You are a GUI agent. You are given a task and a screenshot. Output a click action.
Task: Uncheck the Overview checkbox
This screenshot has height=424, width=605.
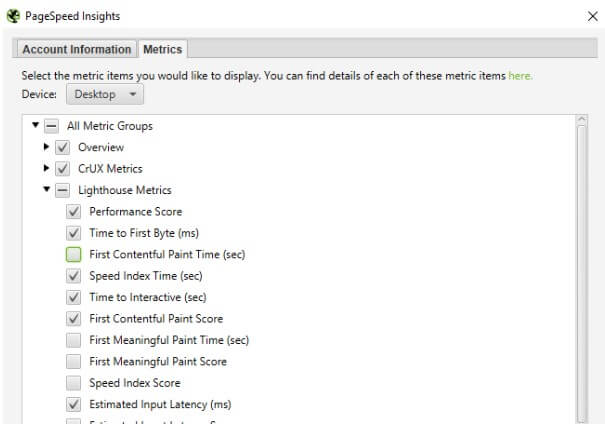coord(63,147)
